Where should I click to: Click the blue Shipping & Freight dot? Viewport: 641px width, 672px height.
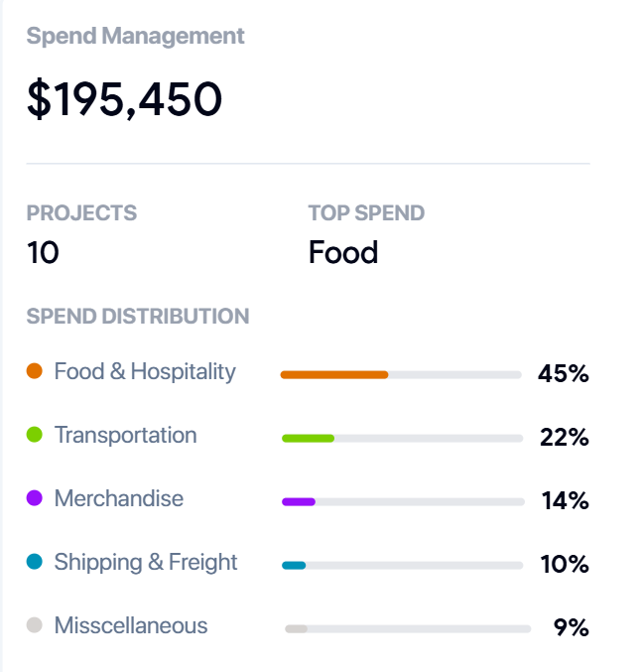tap(35, 562)
